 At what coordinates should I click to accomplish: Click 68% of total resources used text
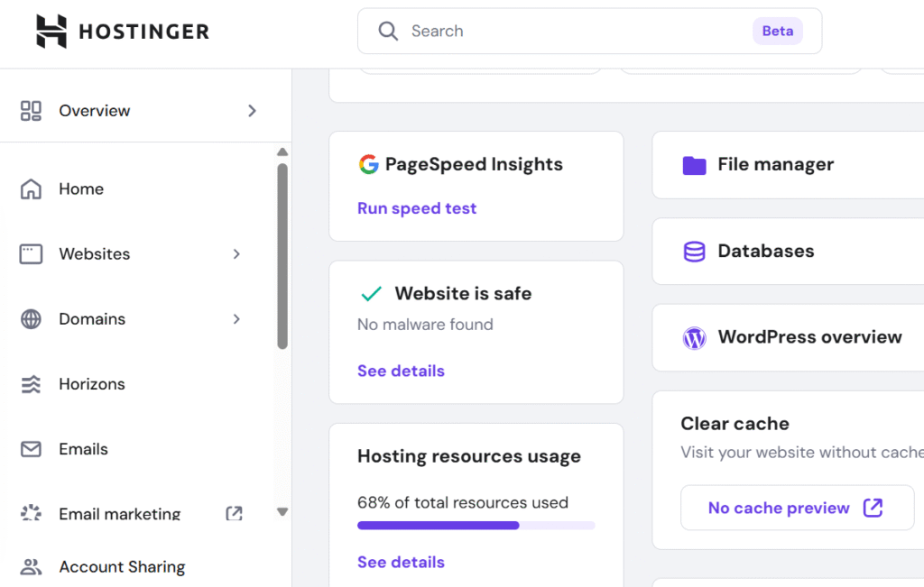pyautogui.click(x=463, y=502)
